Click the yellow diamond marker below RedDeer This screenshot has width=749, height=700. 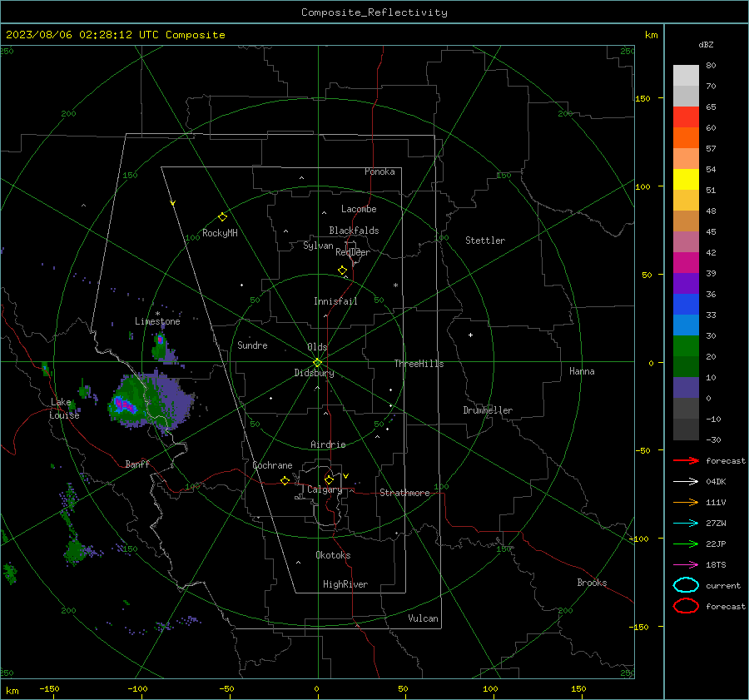point(342,271)
